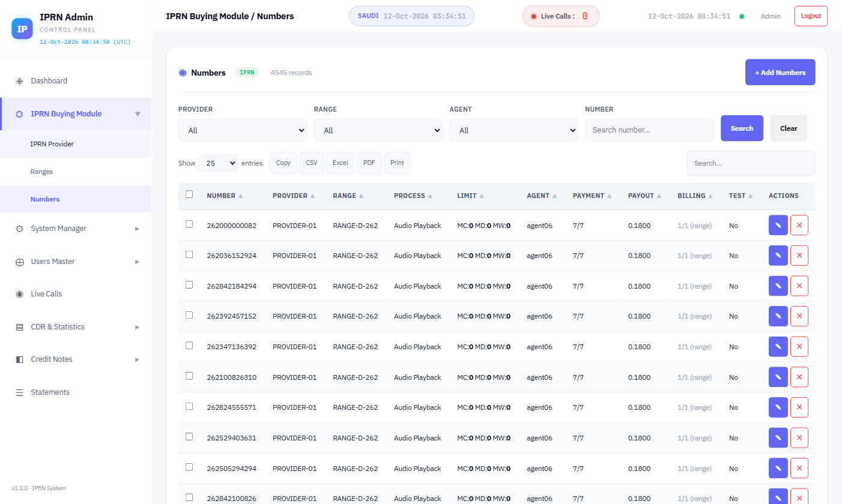Click the Users Master globe icon
The width and height of the screenshot is (842, 504).
pos(19,262)
